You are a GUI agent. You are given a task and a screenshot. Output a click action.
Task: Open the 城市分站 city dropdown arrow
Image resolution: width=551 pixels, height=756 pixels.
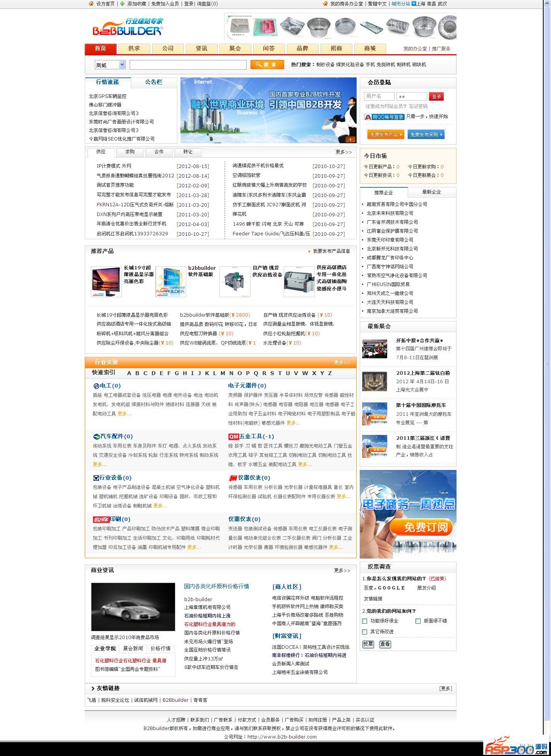(414, 3)
